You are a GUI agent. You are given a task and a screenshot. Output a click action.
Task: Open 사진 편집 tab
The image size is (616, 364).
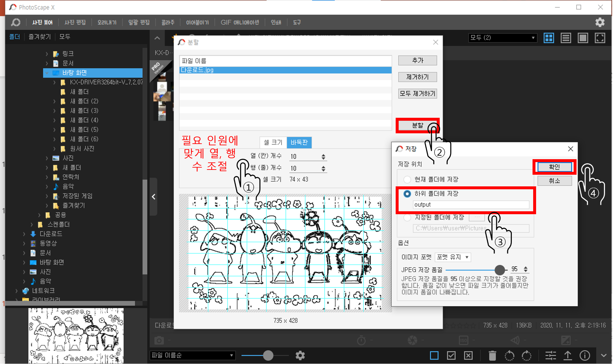pos(75,22)
